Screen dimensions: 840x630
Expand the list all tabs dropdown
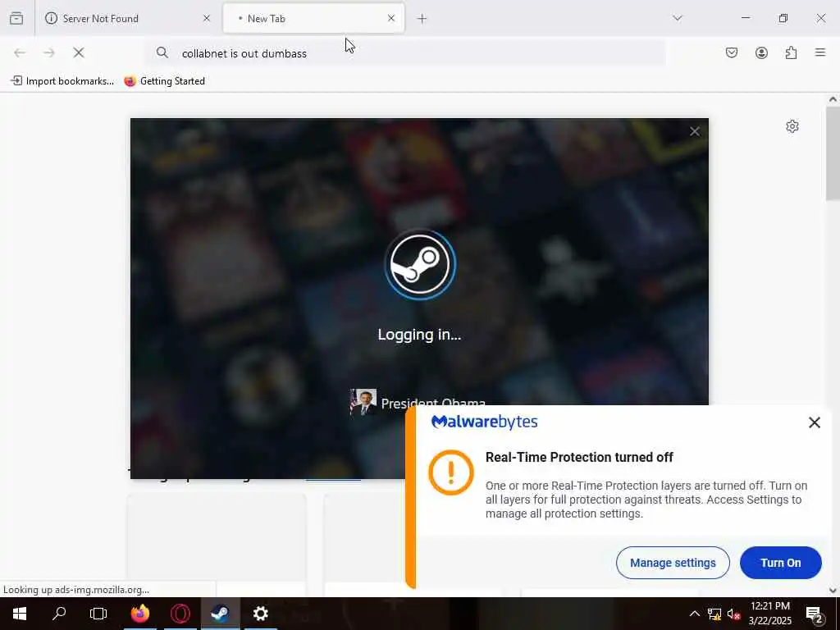pos(678,18)
